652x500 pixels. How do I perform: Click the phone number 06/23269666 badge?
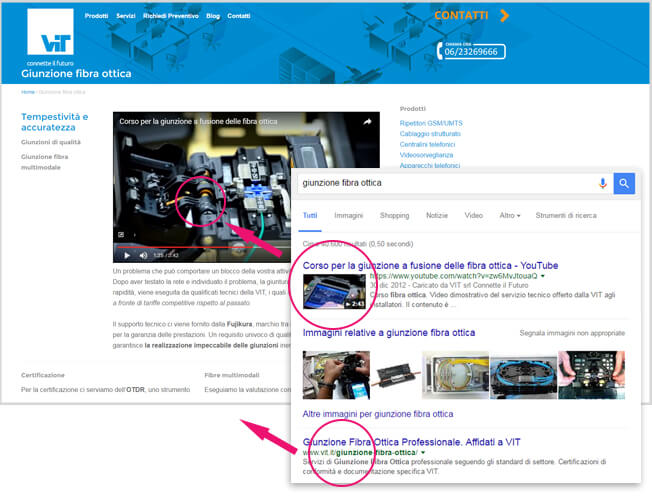(x=471, y=51)
